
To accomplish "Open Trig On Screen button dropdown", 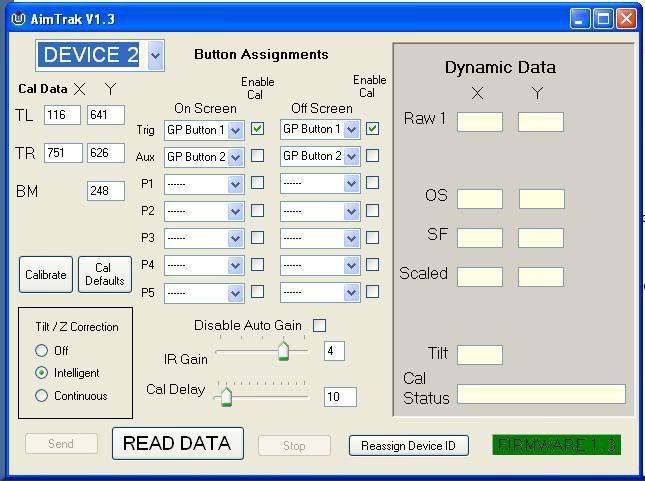I will 235,131.
